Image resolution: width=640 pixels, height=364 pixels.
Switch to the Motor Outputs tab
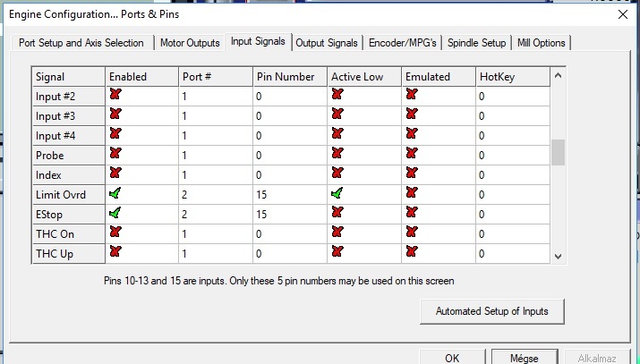(190, 43)
